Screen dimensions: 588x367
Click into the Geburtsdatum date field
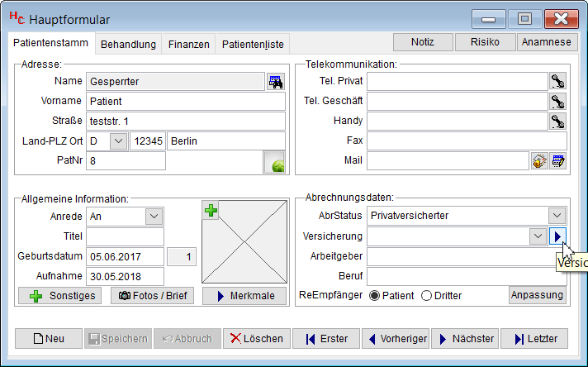point(126,257)
